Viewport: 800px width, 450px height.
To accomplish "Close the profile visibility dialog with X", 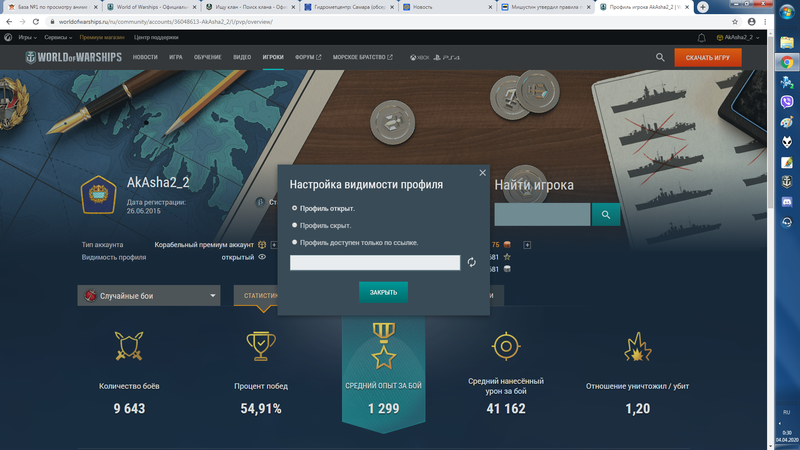I will point(483,173).
